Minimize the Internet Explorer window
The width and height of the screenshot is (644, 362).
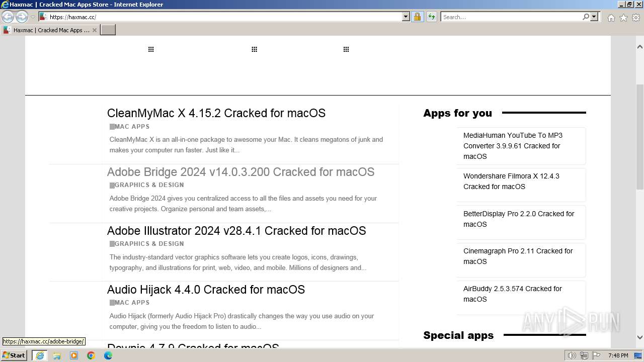pos(621,5)
